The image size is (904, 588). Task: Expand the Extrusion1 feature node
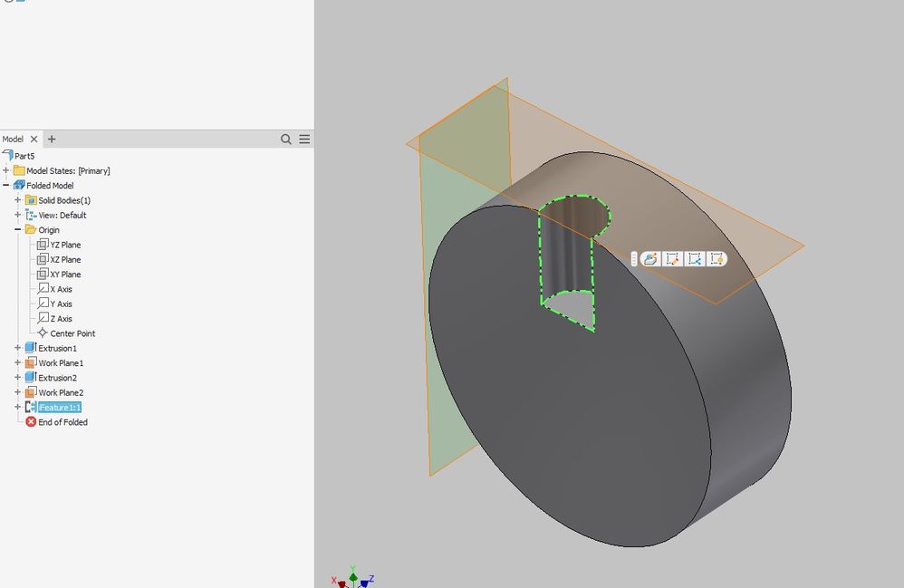click(x=18, y=348)
